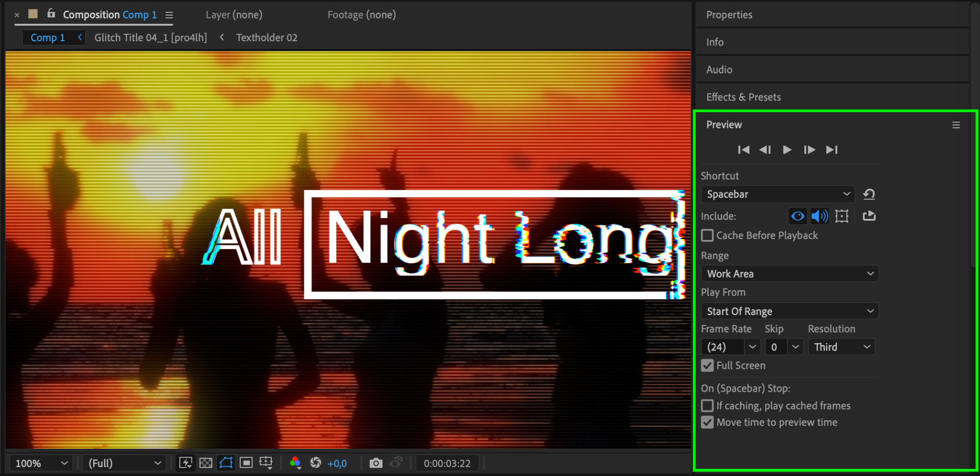The height and width of the screenshot is (476, 980).
Task: Click the export icon beside Include
Action: (x=869, y=216)
